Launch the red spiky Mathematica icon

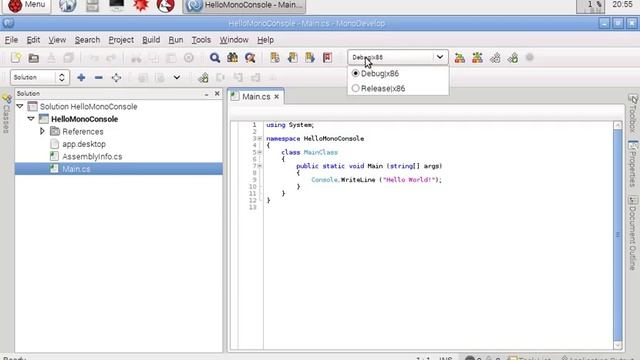[141, 5]
